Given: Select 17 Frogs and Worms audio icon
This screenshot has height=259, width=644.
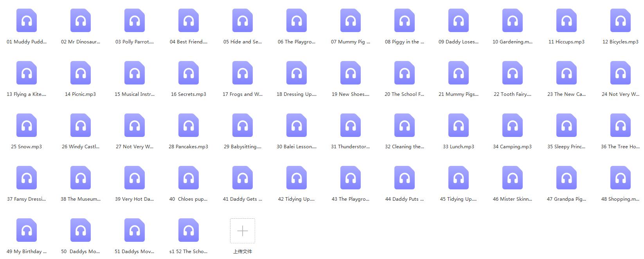Looking at the screenshot, I should coord(243,73).
